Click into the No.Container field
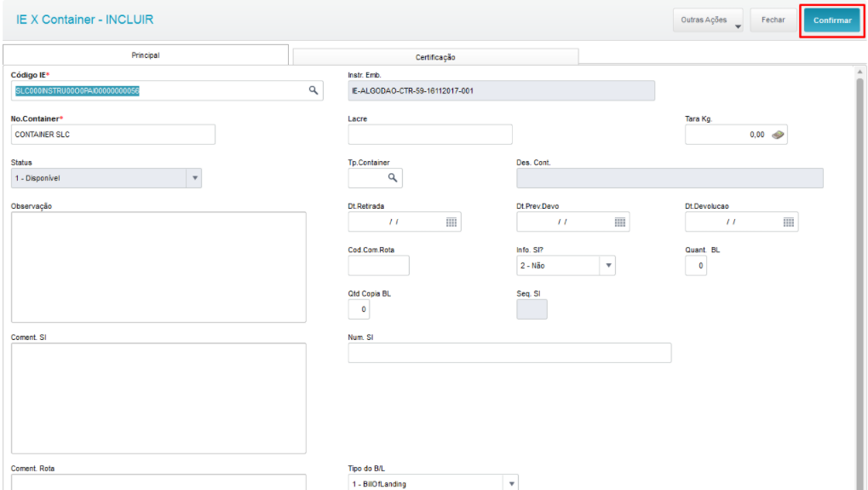 (113, 135)
